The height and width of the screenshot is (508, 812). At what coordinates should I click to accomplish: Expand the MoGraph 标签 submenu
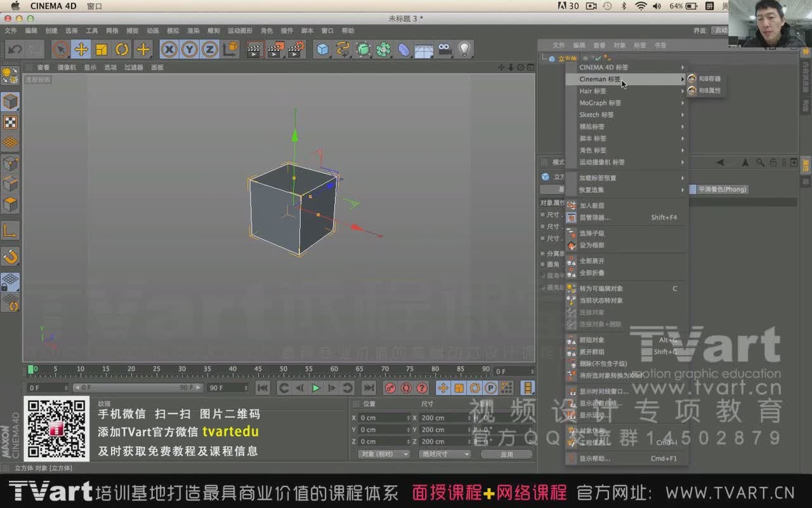pyautogui.click(x=627, y=103)
